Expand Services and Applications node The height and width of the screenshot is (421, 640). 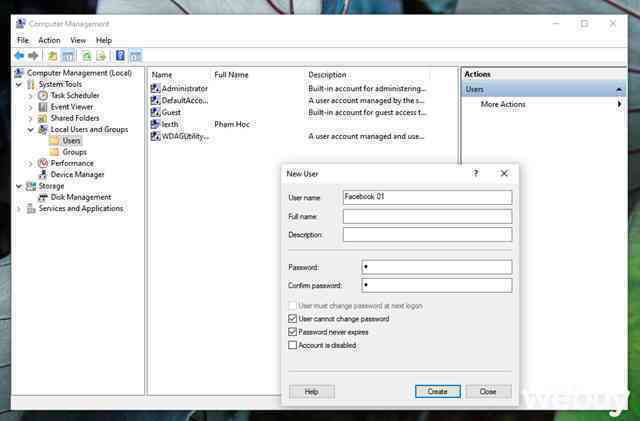coord(19,209)
